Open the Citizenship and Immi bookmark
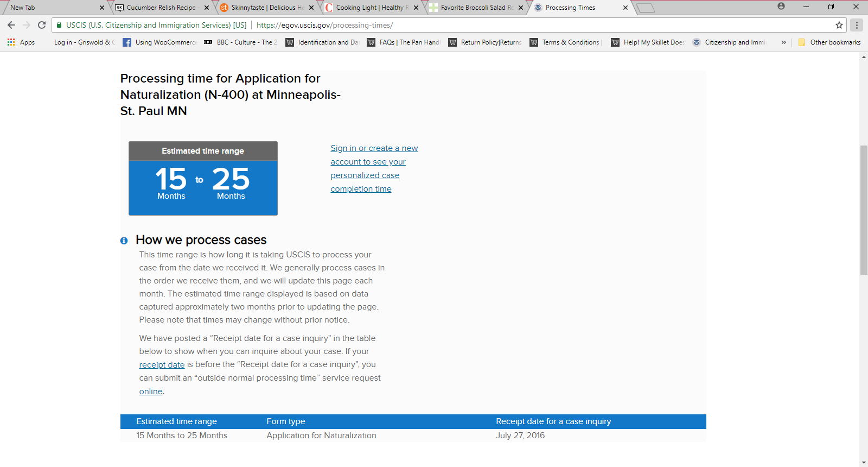Viewport: 868px width, 467px height. coord(729,42)
